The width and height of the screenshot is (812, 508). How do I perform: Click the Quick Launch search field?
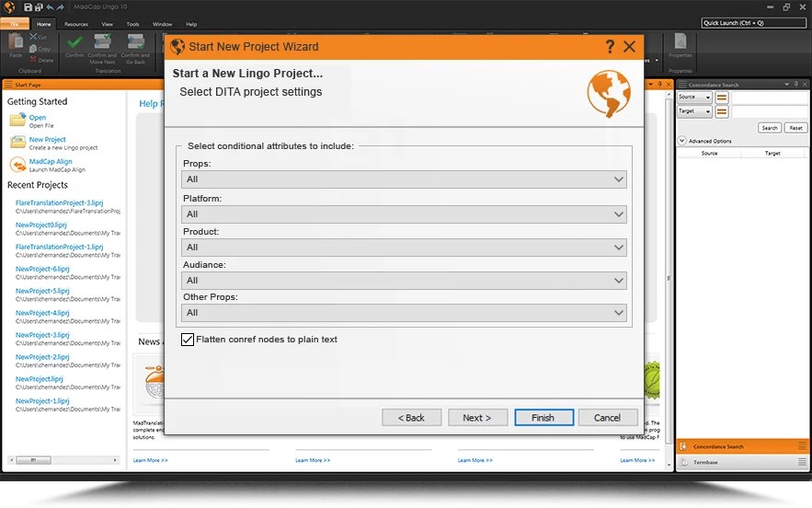tap(753, 23)
